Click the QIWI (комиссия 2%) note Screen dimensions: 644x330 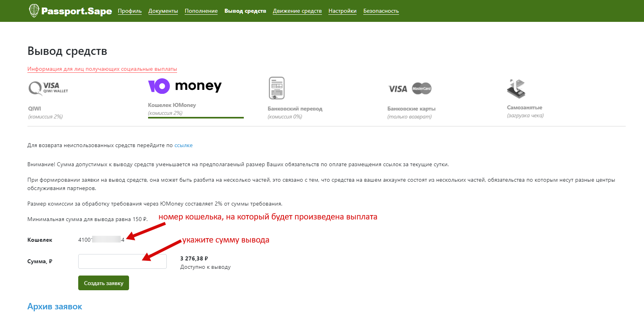click(45, 116)
